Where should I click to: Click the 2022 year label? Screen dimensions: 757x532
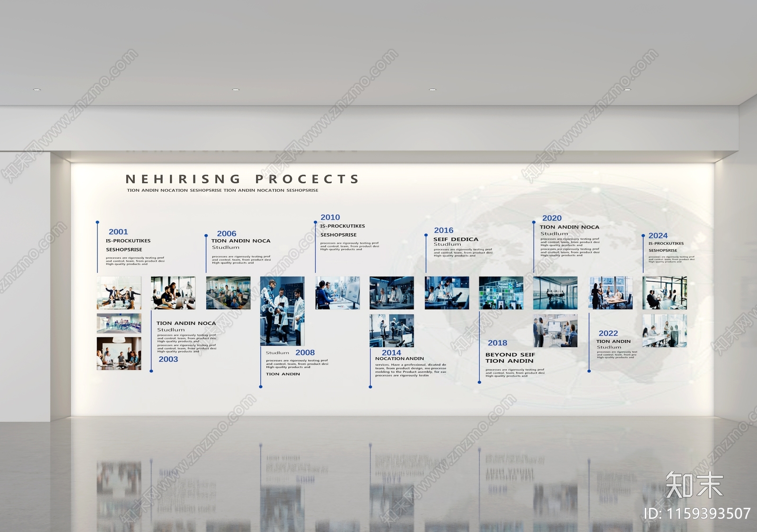pyautogui.click(x=608, y=333)
